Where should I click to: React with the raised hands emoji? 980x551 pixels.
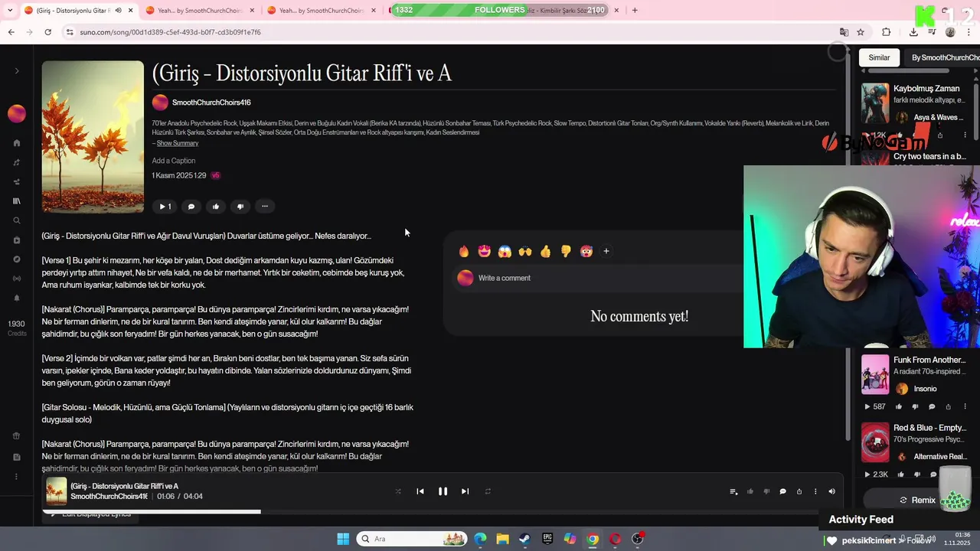pos(525,251)
